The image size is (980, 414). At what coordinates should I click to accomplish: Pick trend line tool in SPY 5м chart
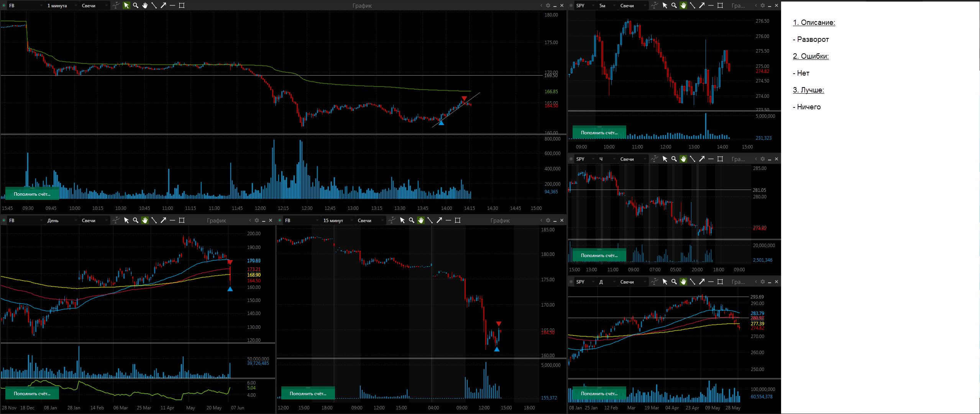pyautogui.click(x=692, y=5)
